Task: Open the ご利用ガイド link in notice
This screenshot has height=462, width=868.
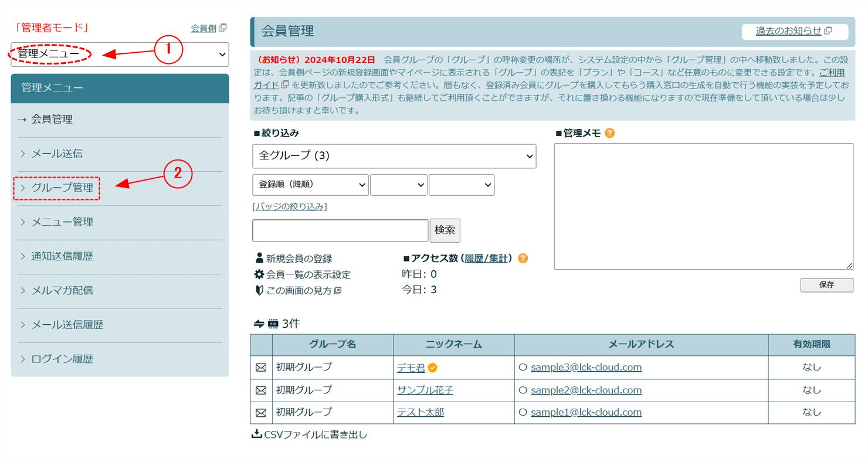Action: pyautogui.click(x=832, y=72)
